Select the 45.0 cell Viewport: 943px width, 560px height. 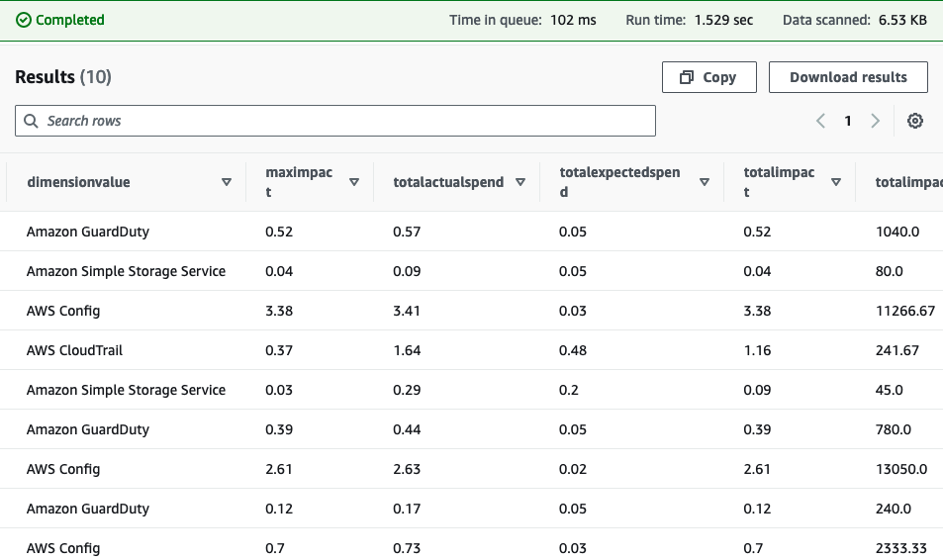tap(890, 390)
